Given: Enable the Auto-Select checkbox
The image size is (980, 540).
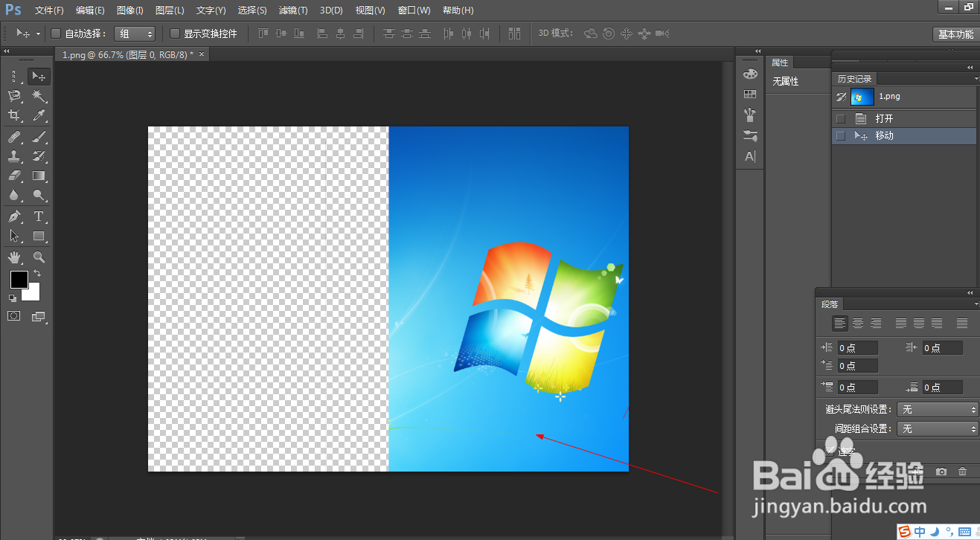Looking at the screenshot, I should (x=56, y=33).
